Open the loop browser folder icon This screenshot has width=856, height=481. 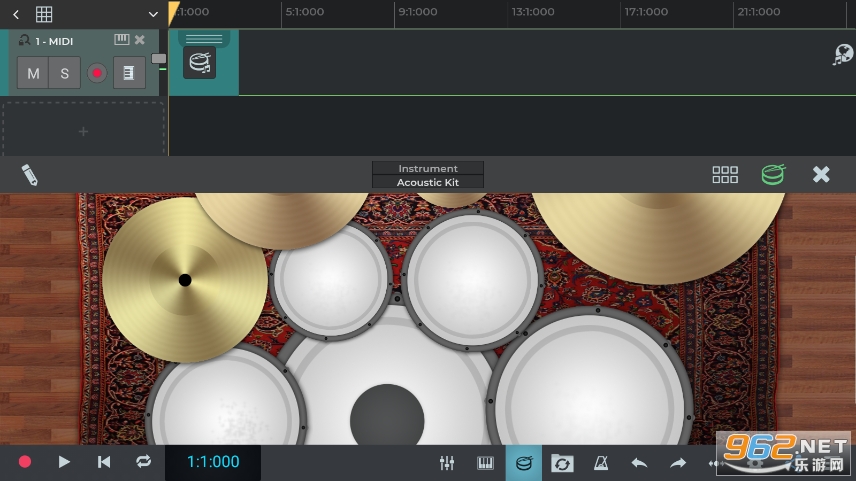(562, 464)
